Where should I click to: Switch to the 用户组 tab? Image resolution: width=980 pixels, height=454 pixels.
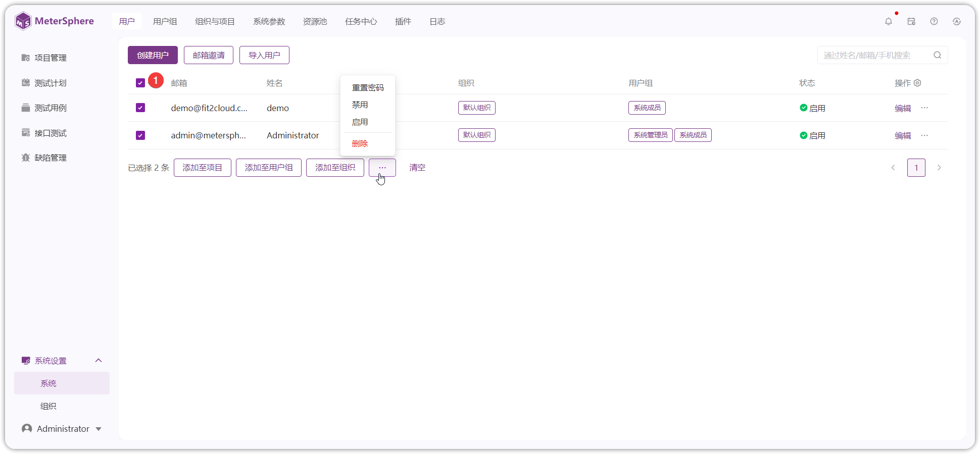coord(165,21)
